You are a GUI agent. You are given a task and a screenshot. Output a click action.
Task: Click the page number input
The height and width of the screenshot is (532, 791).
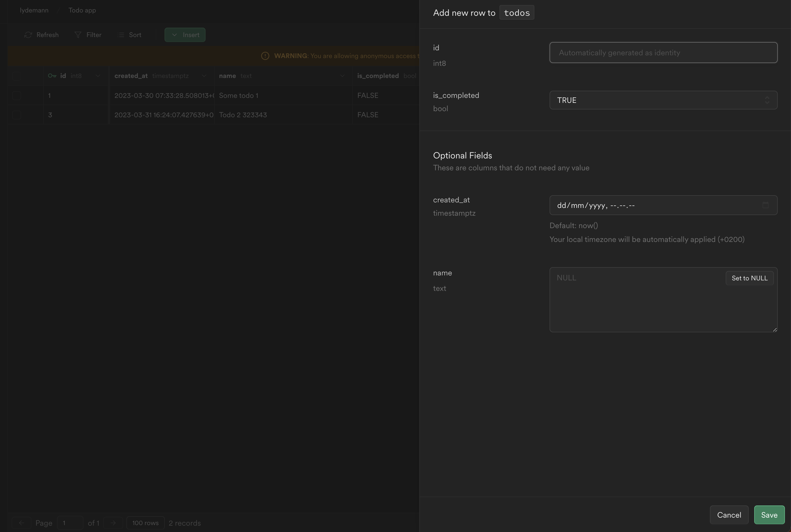click(70, 523)
